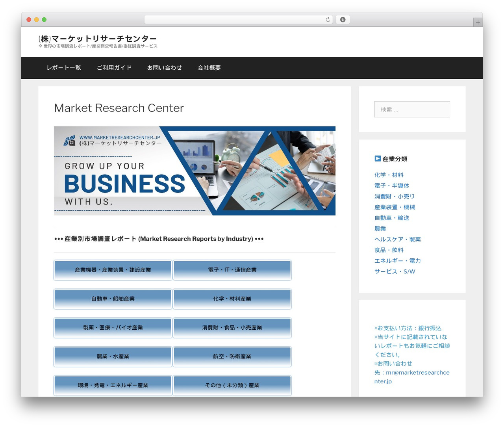The image size is (504, 427).
Task: Click the browser download arrow icon
Action: pos(343,20)
